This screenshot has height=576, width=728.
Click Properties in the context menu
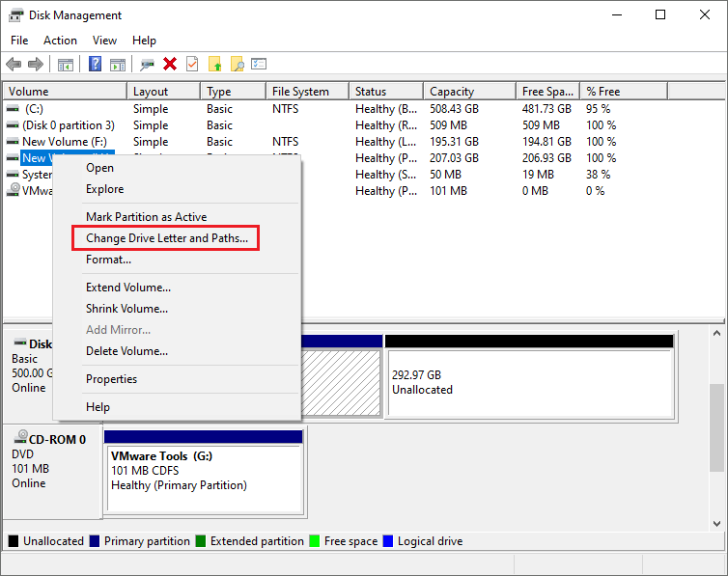[x=111, y=379]
